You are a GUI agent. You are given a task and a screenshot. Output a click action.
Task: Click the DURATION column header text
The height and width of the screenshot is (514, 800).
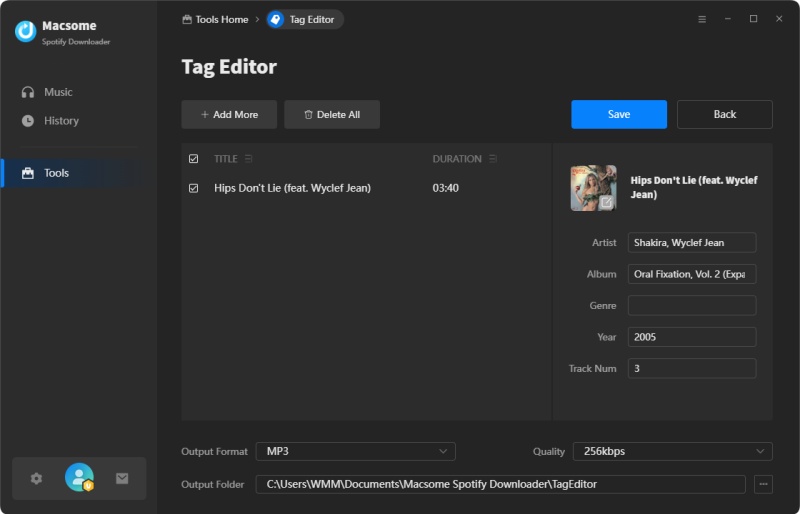pos(457,159)
